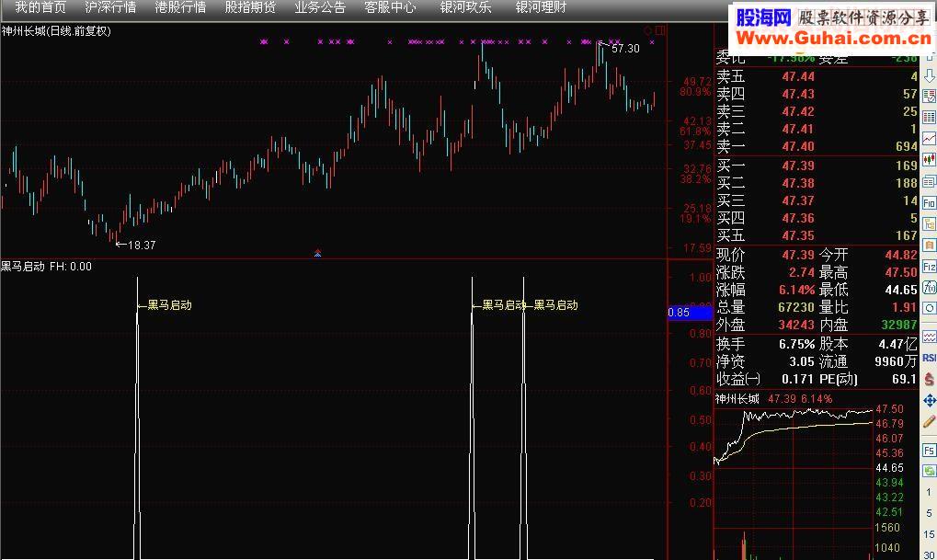
Task: Click the 流通 9960万 value
Action: pyautogui.click(x=896, y=361)
